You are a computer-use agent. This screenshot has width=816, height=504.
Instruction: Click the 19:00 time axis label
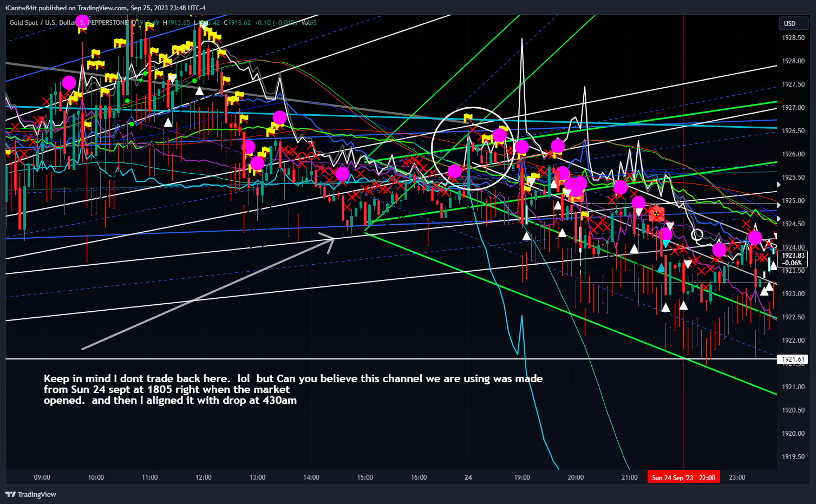tap(522, 477)
